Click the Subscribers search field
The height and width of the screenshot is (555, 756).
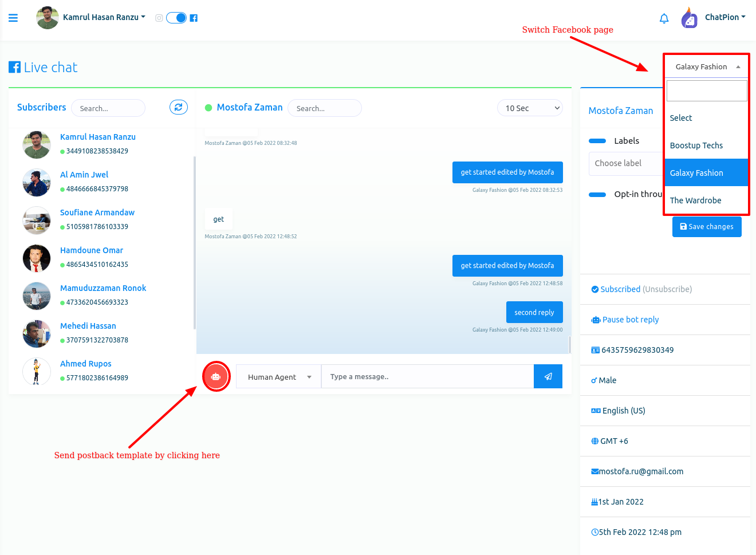(108, 108)
